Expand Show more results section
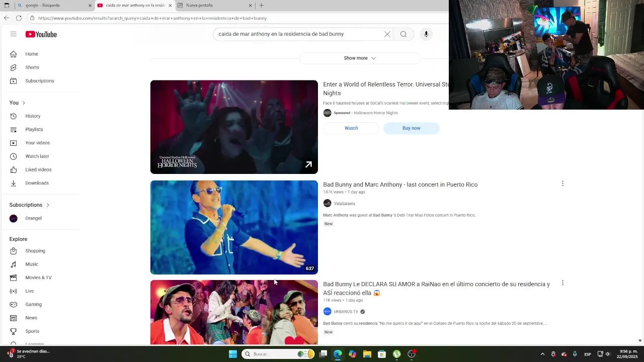 tap(360, 58)
